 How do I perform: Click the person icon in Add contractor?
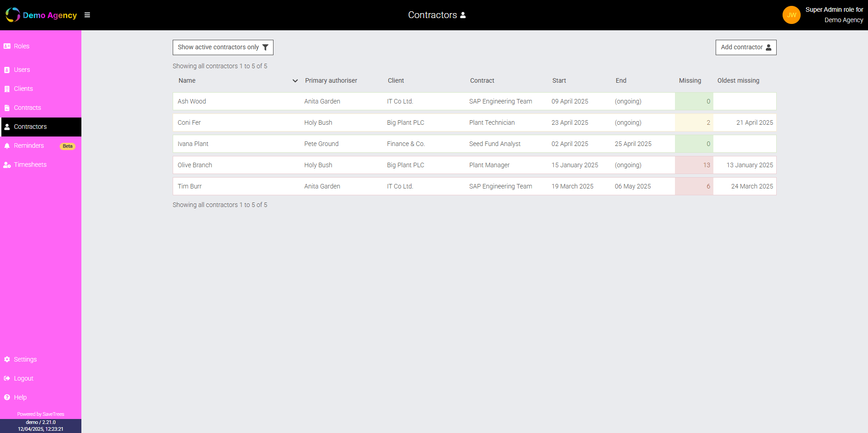(x=769, y=47)
